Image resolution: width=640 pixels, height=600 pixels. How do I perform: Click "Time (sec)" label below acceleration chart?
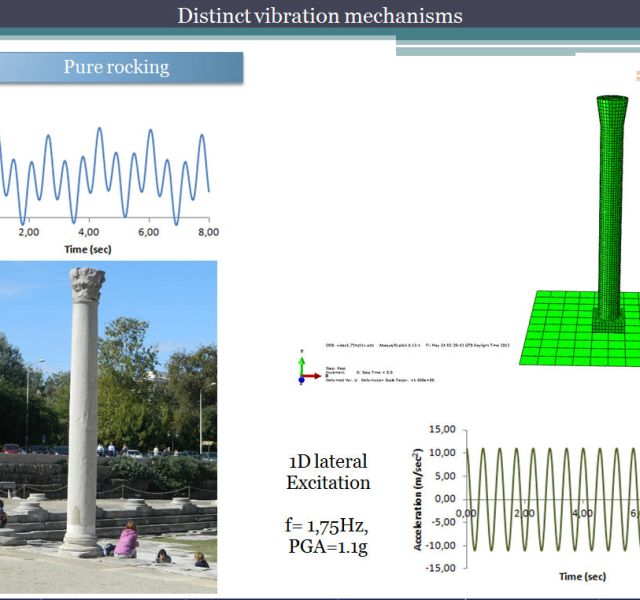582,576
